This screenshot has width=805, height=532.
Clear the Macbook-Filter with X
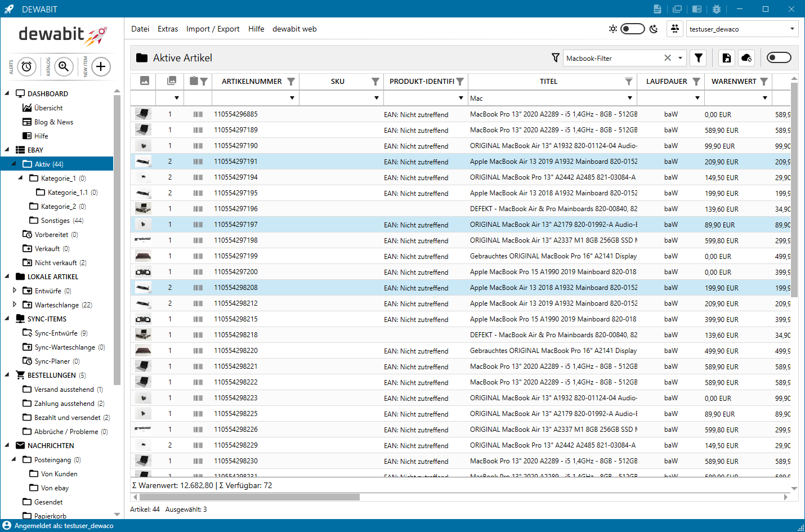click(x=668, y=58)
